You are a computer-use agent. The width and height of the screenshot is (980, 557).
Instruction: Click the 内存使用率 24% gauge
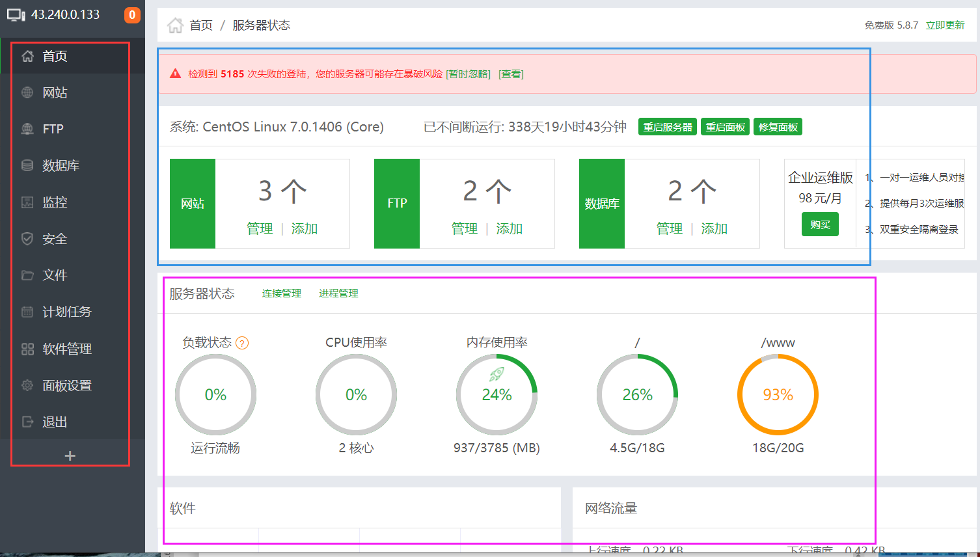point(497,394)
